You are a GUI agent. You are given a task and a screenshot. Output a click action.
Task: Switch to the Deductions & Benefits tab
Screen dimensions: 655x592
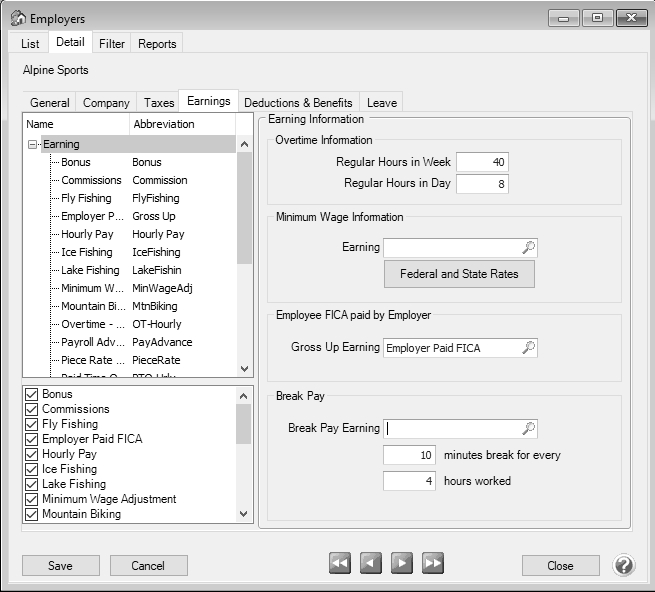coord(298,102)
